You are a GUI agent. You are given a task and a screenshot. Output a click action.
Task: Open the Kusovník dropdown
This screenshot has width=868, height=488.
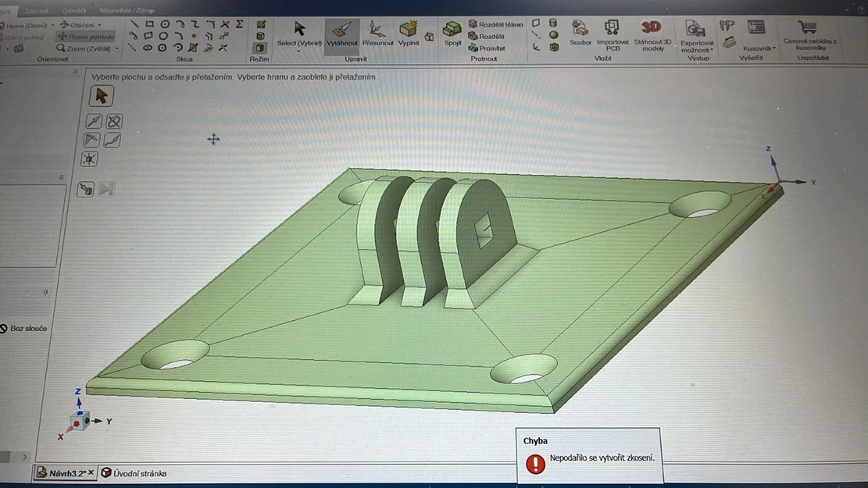click(x=759, y=48)
